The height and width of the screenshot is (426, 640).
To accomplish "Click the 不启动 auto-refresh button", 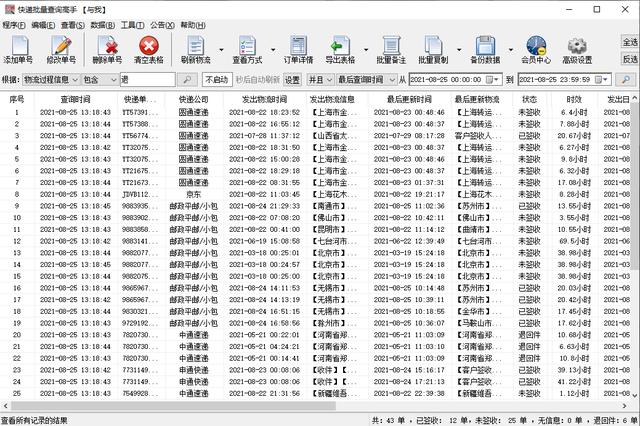I will [x=216, y=79].
